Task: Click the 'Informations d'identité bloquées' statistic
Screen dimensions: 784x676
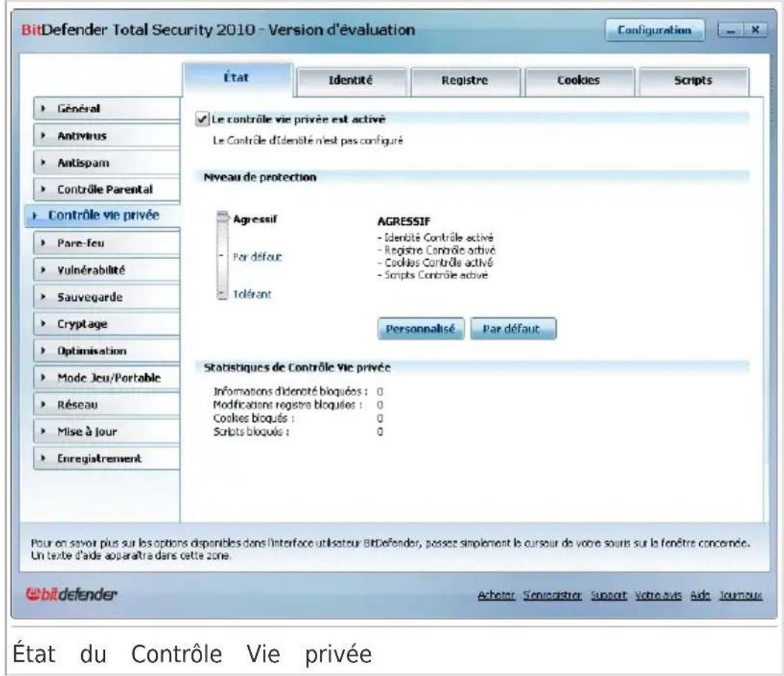Action: click(298, 391)
